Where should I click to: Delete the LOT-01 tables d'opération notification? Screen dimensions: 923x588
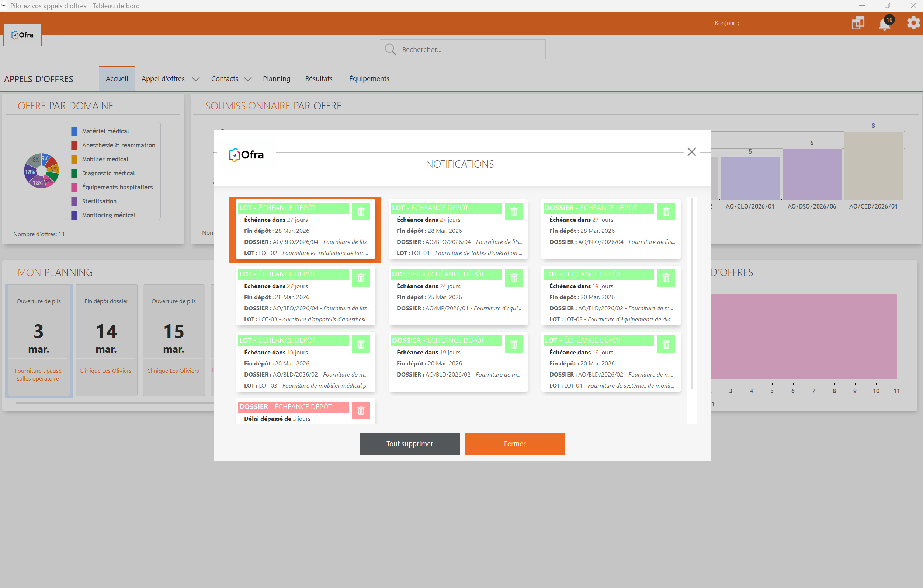coord(513,211)
